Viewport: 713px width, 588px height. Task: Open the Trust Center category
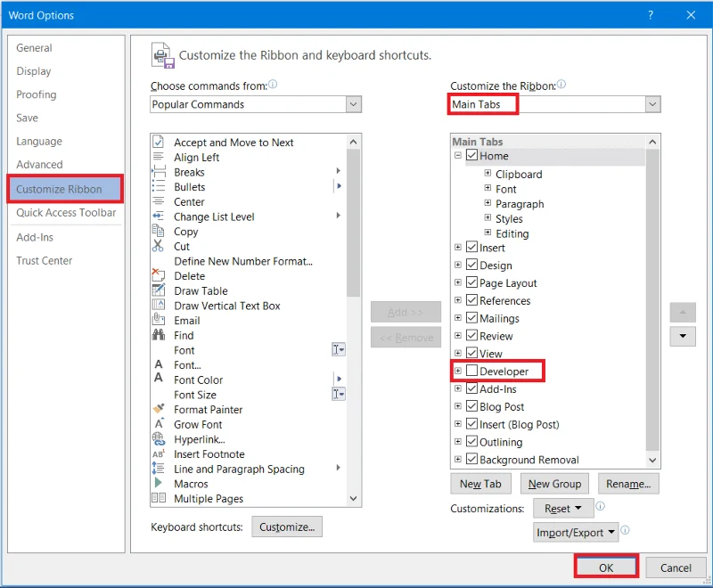click(44, 261)
